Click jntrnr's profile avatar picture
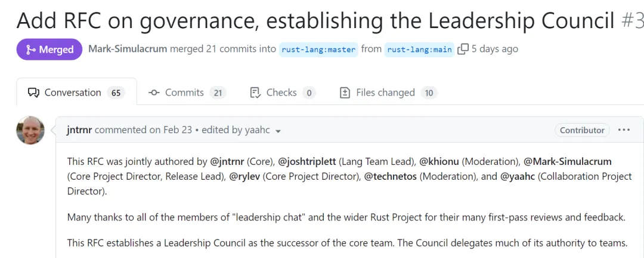This screenshot has height=258, width=644. pos(30,130)
